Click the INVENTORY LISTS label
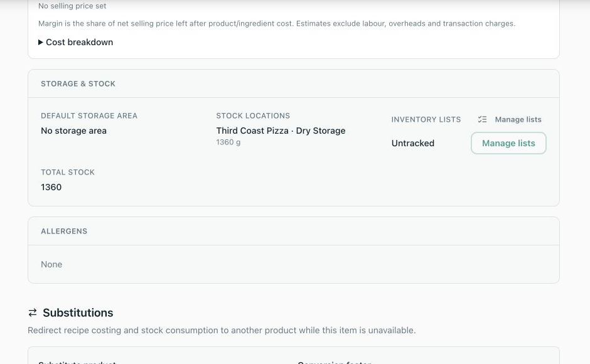This screenshot has height=364, width=590. pos(426,119)
